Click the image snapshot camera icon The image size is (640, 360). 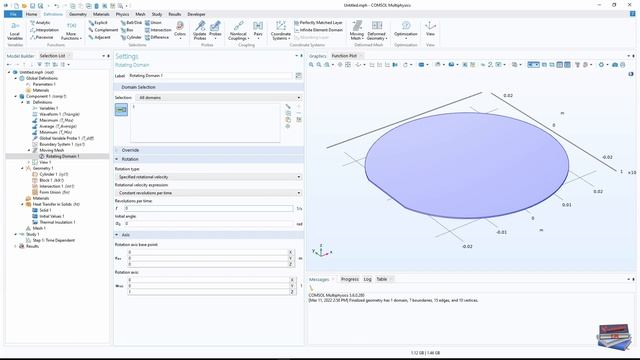(615, 65)
